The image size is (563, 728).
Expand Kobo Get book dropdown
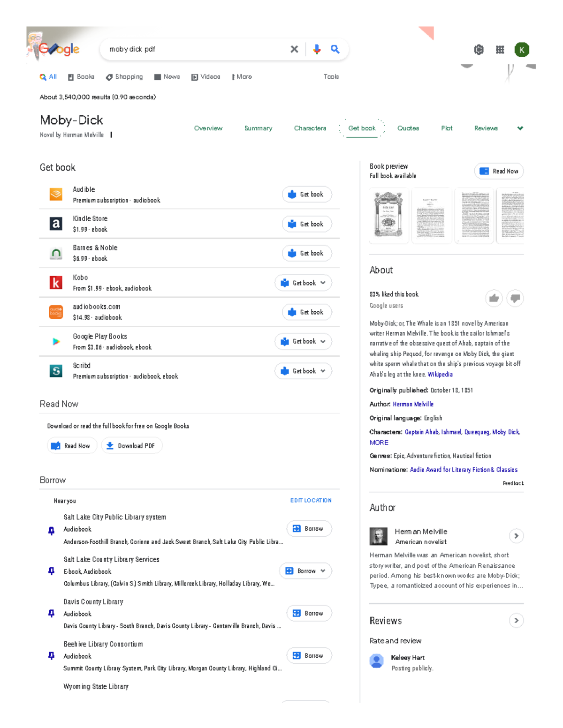[x=323, y=283]
